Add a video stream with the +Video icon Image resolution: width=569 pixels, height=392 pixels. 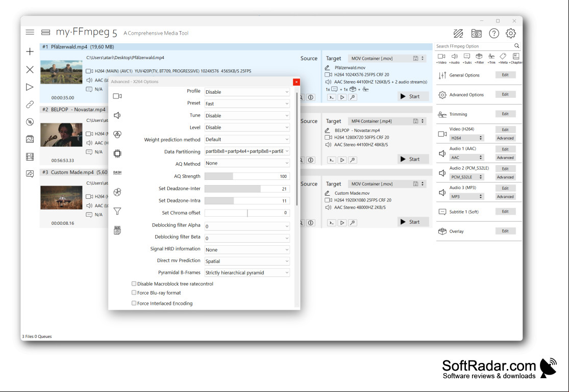pos(441,59)
